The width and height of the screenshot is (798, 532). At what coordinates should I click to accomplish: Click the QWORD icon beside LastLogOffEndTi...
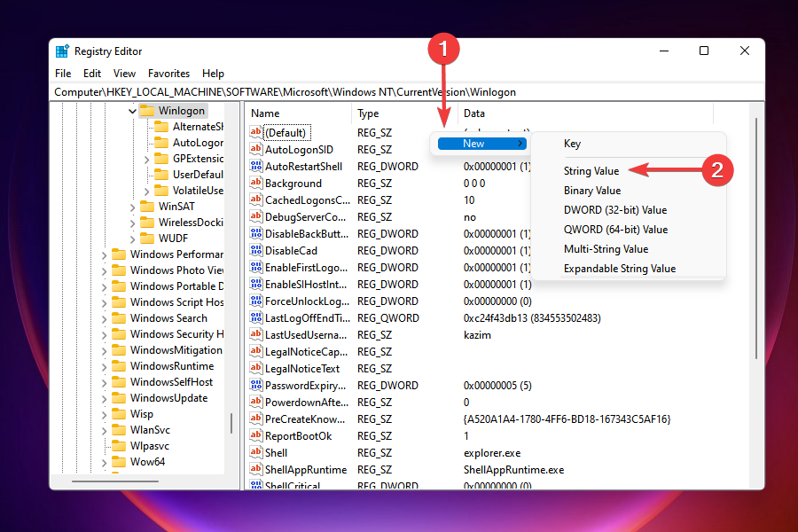255,317
